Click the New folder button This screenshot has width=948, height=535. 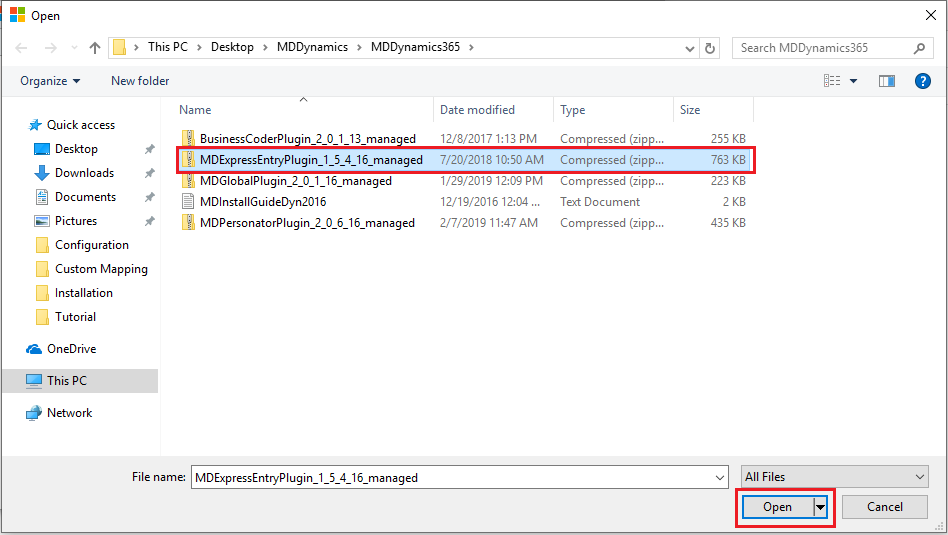140,81
